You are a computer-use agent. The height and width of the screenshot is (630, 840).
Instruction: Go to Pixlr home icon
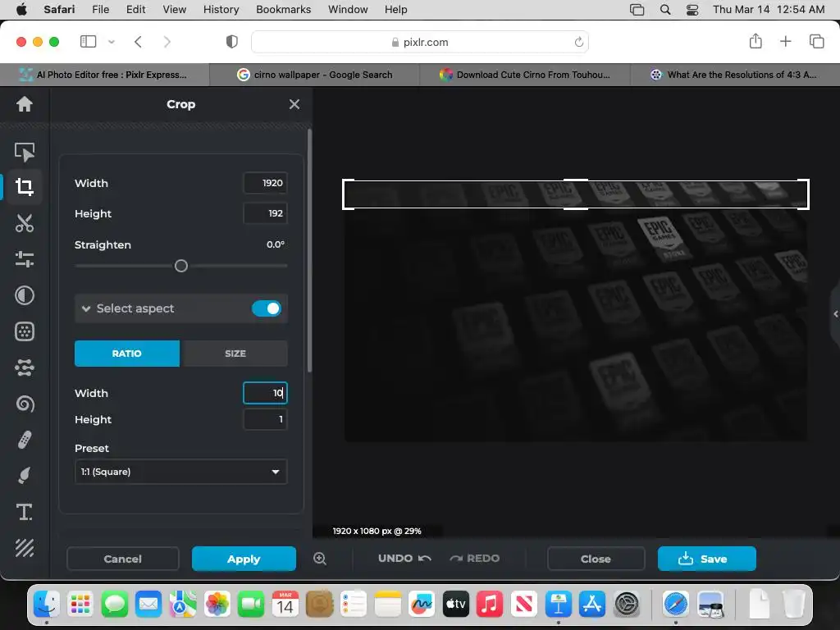point(24,104)
